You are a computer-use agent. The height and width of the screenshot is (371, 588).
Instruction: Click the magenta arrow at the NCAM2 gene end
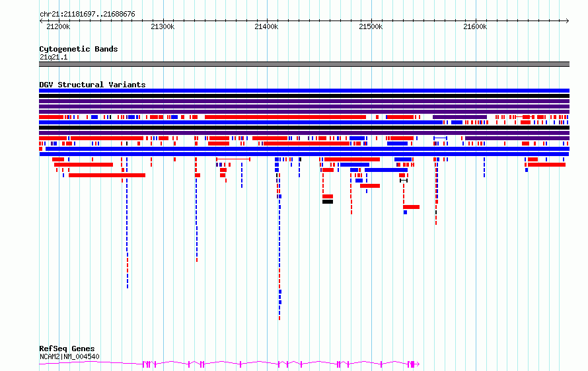418,364
